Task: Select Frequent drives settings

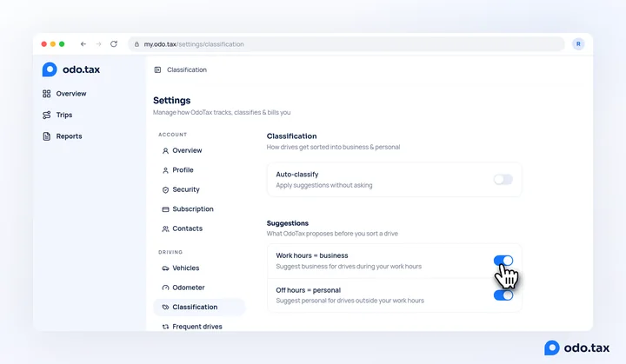Action: pyautogui.click(x=199, y=327)
